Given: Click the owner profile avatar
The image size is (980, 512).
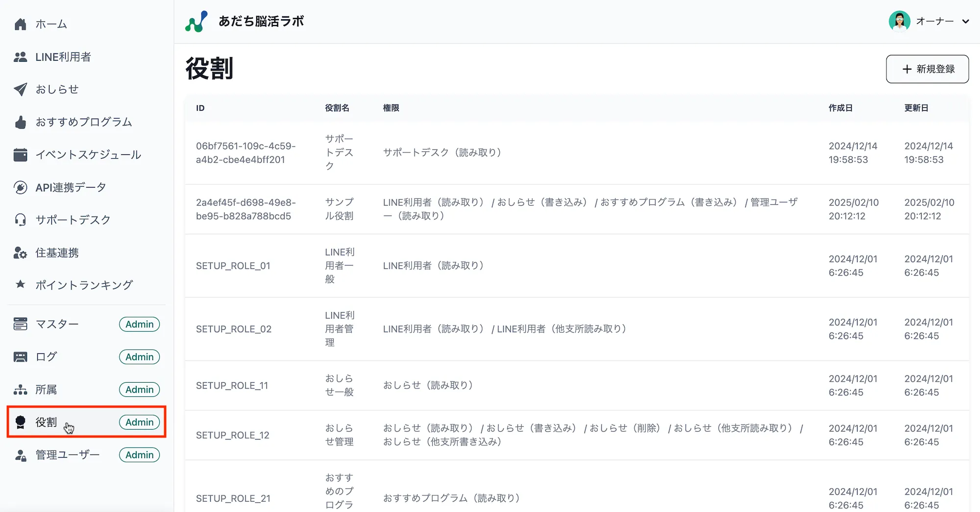Looking at the screenshot, I should pos(899,22).
